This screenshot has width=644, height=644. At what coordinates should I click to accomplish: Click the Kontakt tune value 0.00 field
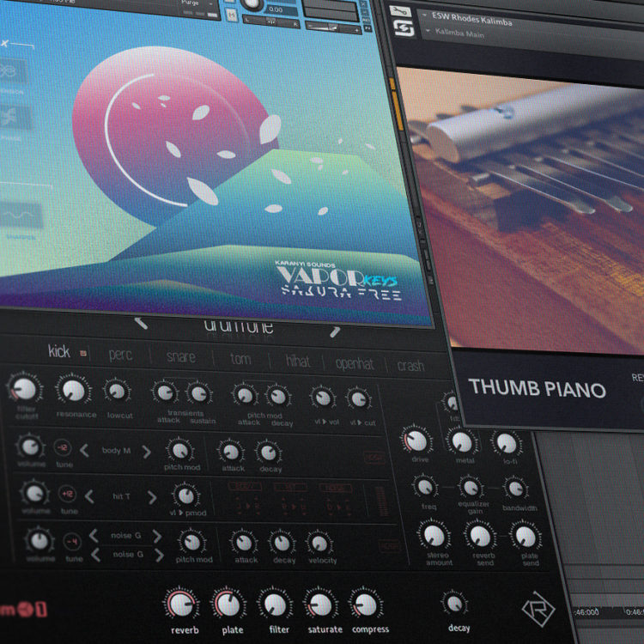pyautogui.click(x=281, y=9)
